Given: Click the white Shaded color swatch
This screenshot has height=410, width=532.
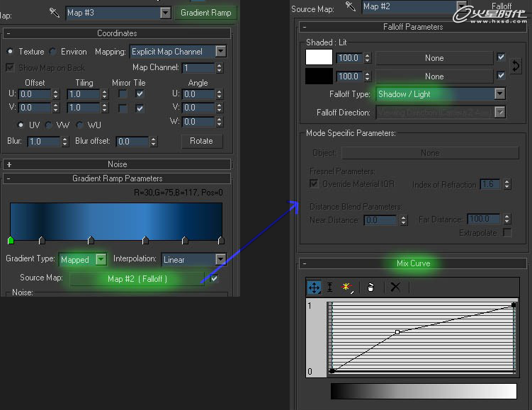Looking at the screenshot, I should pos(318,57).
